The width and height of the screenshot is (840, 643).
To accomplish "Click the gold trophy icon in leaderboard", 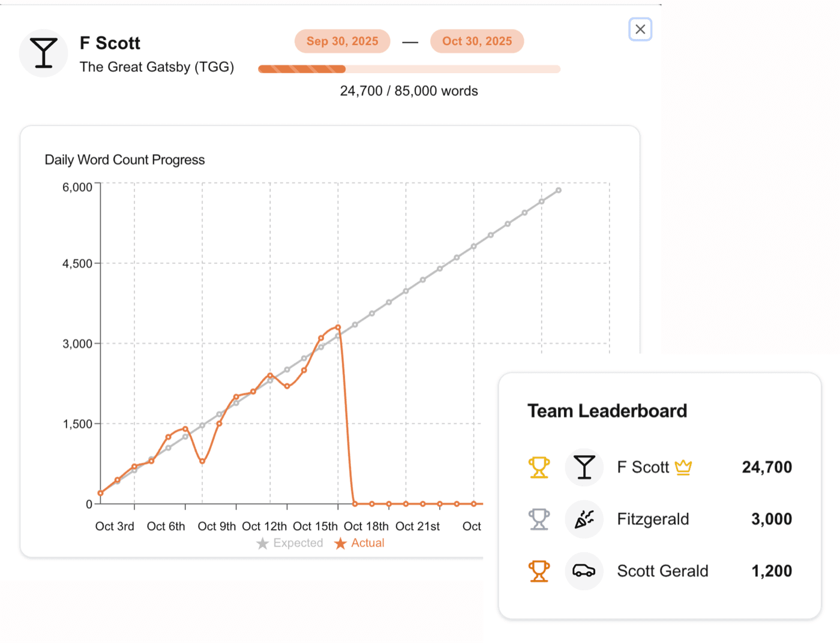I will (x=539, y=467).
